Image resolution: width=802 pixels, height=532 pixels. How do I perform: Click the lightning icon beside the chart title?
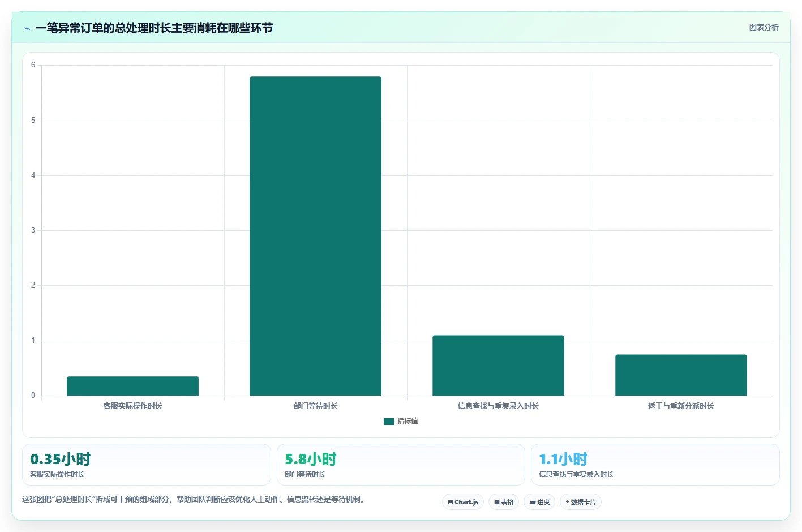[27, 28]
